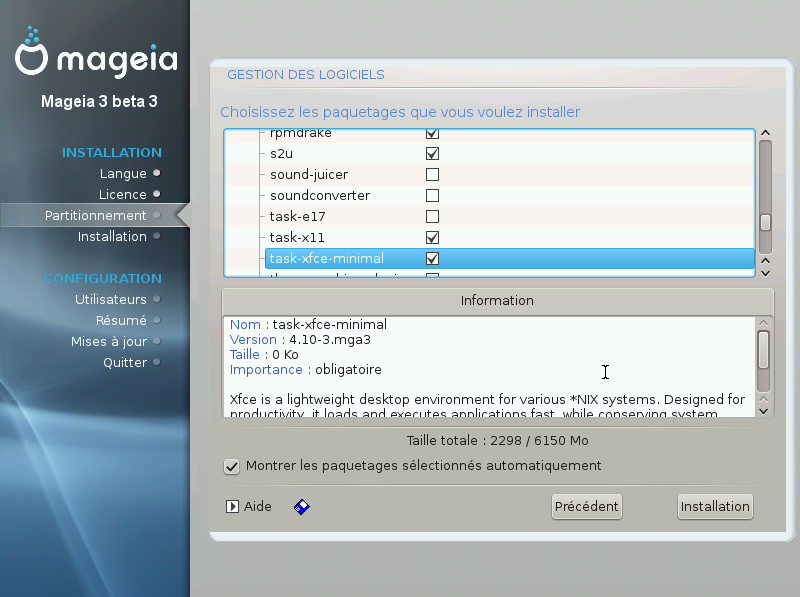800x597 pixels.
Task: Click the "Version : 4.10-3.mga3" info line
Action: click(x=300, y=339)
